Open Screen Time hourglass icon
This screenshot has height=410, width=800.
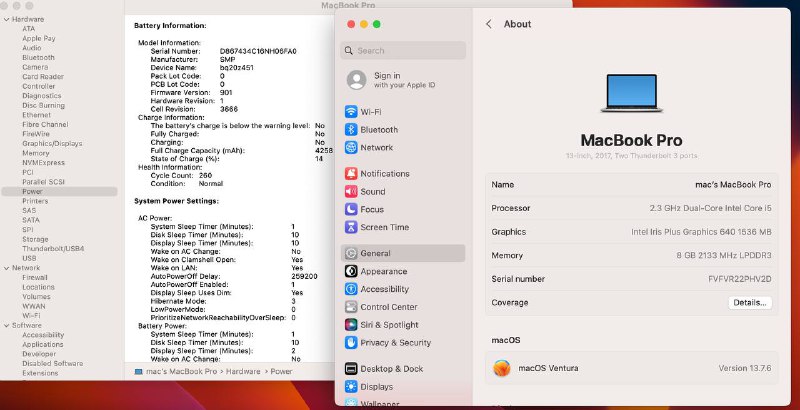point(351,227)
